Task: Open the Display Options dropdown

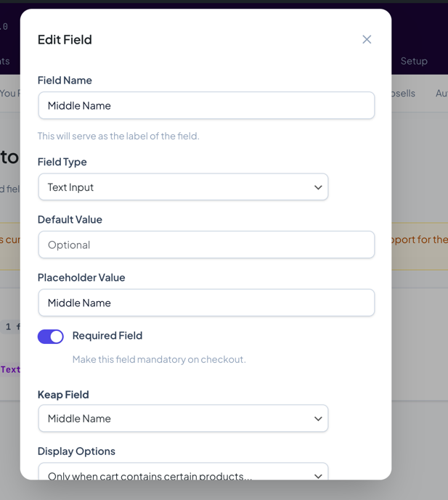Action: coord(183,472)
